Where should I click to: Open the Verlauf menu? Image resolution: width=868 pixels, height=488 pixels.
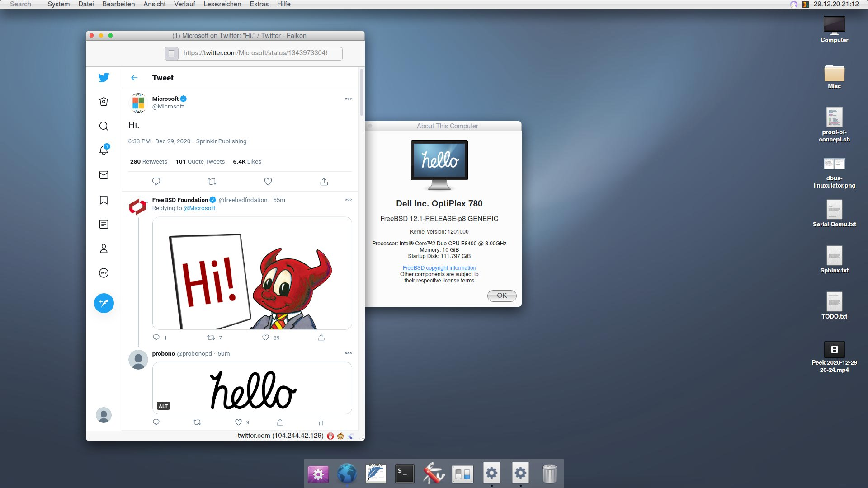coord(184,4)
